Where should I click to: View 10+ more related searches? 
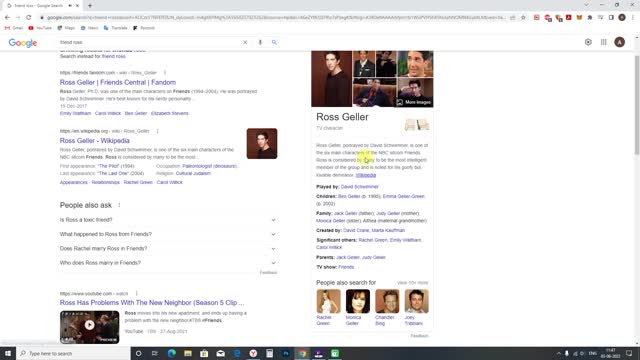(413, 283)
